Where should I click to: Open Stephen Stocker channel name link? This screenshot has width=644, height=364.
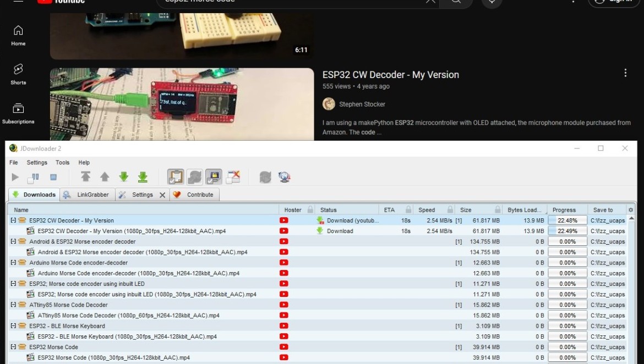coord(362,104)
